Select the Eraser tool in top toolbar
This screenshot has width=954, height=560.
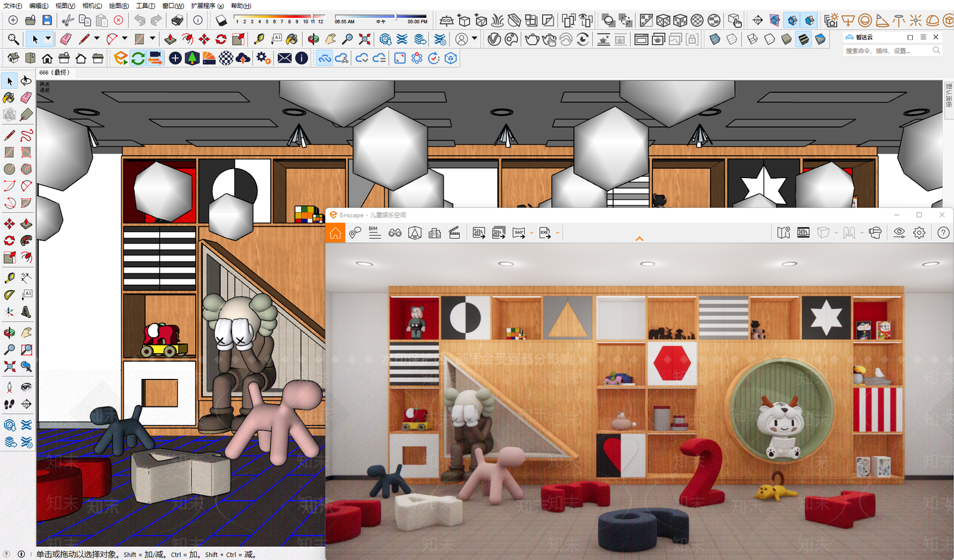[x=66, y=39]
